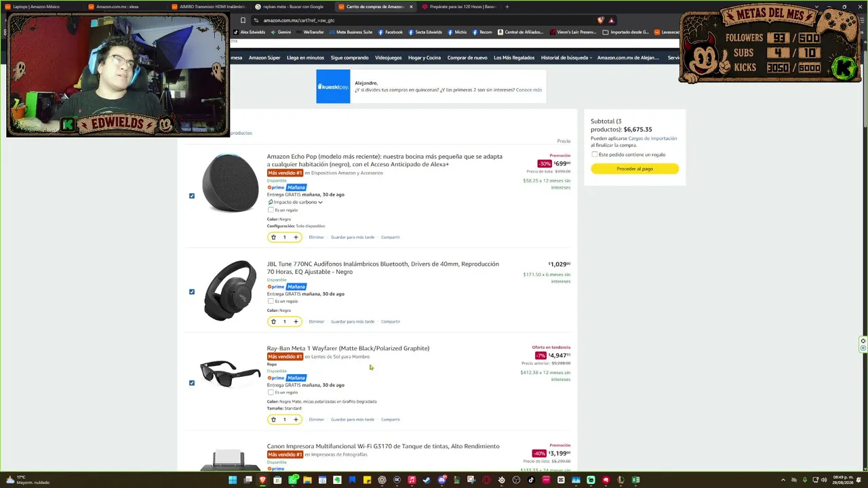
Task: Mark JBL Tune 770NC as a gift
Action: click(271, 301)
